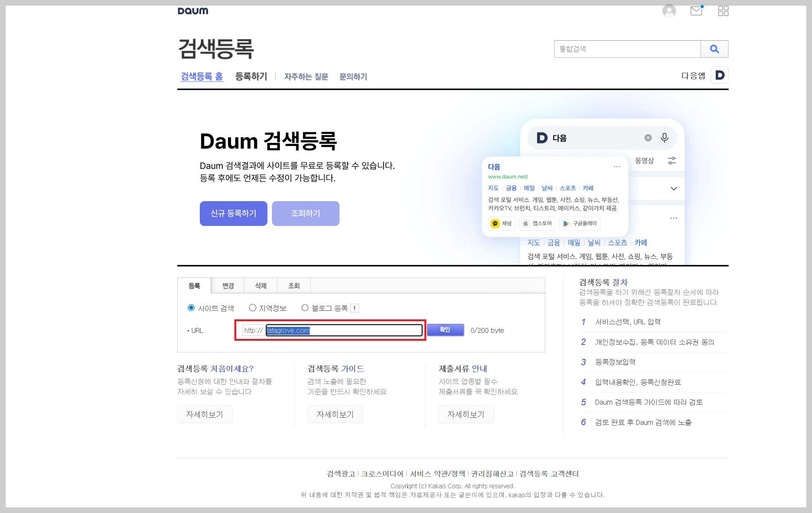Open the mail envelope icon
The height and width of the screenshot is (513, 812).
[696, 11]
